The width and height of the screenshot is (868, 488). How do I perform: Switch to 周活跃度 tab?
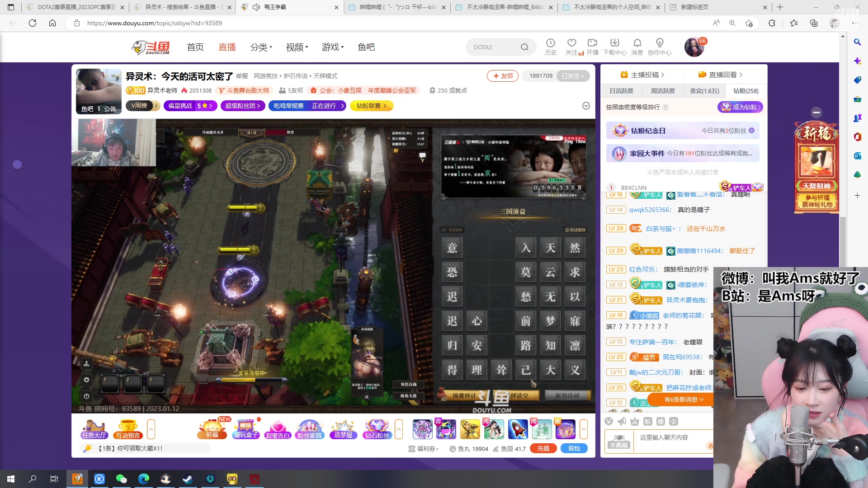point(663,91)
